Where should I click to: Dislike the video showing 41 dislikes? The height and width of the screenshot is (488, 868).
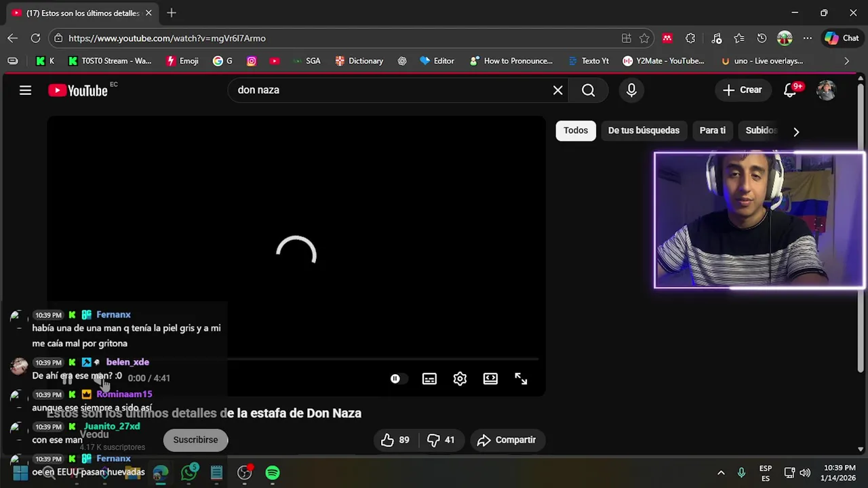[x=441, y=440]
